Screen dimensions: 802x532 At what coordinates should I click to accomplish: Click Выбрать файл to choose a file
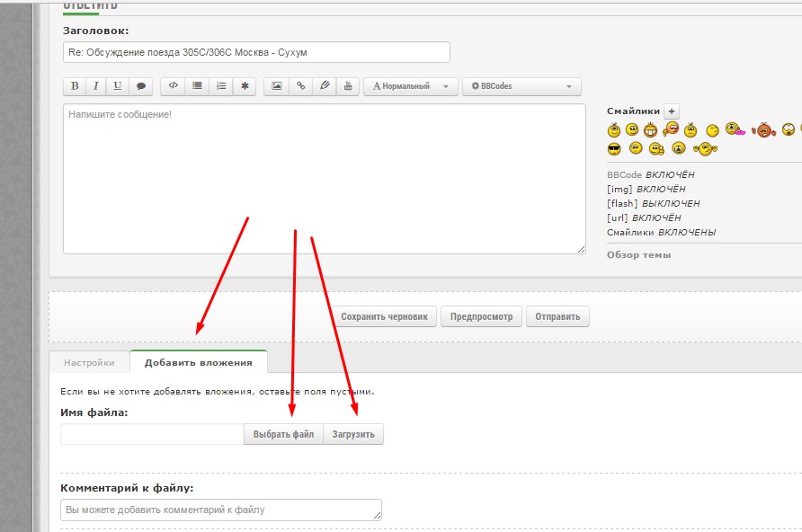[283, 435]
